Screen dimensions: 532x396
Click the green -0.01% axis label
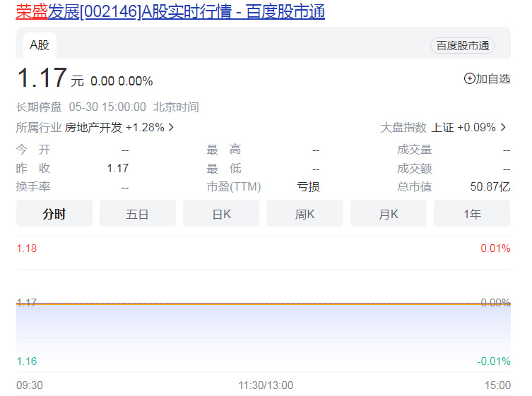pyautogui.click(x=494, y=361)
